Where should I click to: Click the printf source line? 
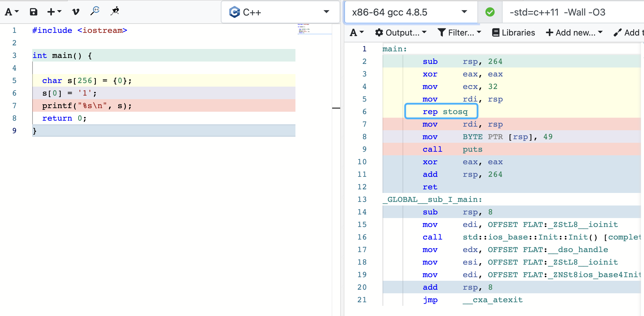(x=164, y=106)
